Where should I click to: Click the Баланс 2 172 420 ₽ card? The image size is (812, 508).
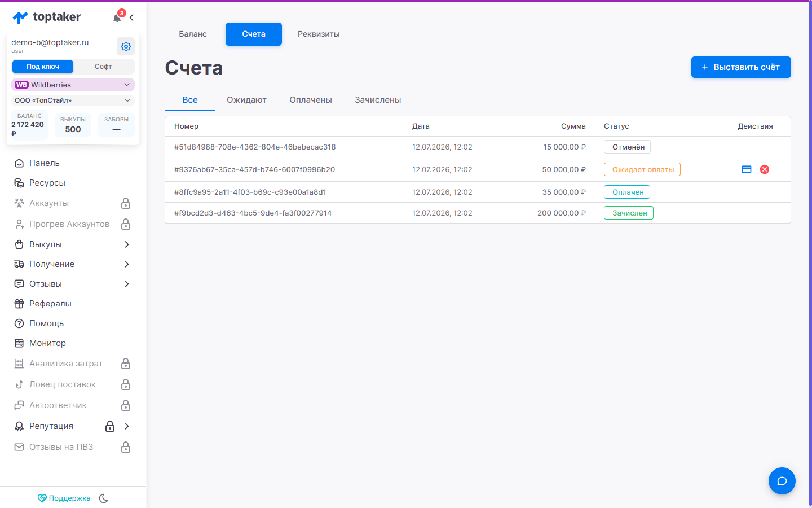pos(29,124)
